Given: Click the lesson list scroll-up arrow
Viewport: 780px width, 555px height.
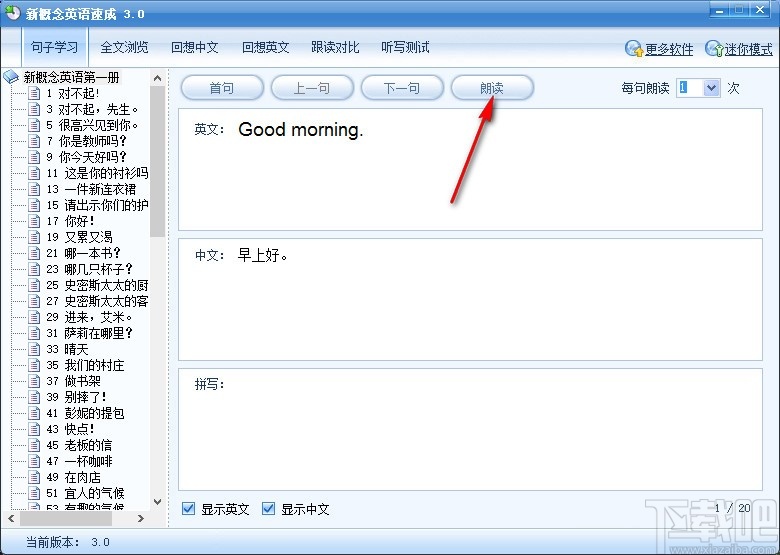Looking at the screenshot, I should (x=157, y=78).
